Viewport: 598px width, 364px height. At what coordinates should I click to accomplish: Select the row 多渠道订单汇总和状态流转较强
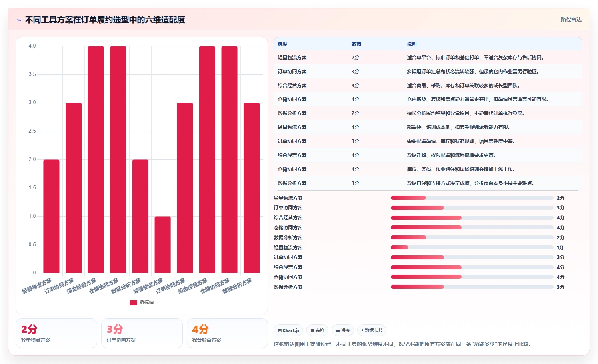tap(428, 72)
